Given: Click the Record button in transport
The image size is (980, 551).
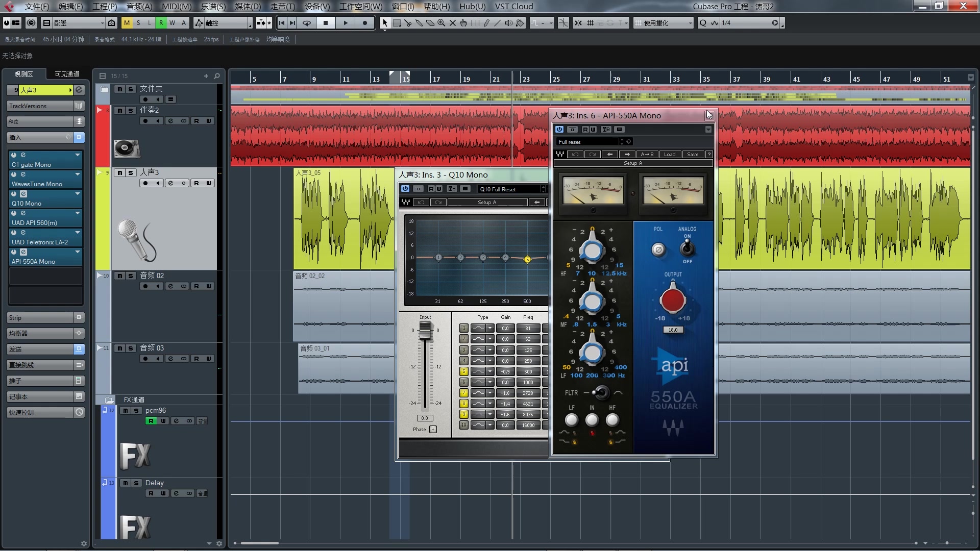Looking at the screenshot, I should (364, 23).
